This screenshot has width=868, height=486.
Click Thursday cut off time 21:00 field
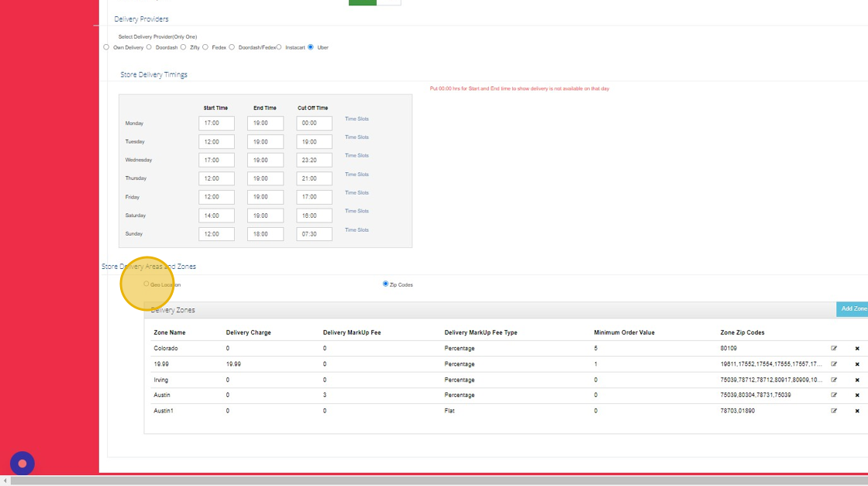tap(314, 178)
